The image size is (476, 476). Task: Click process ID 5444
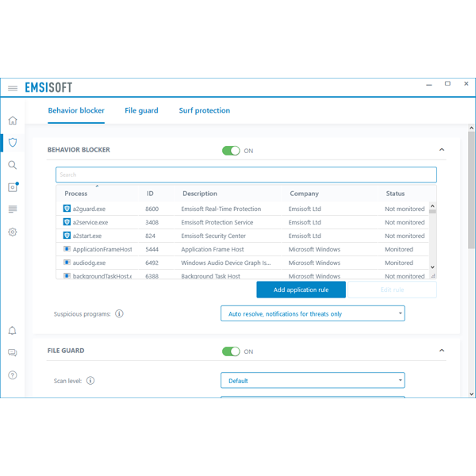tap(152, 249)
